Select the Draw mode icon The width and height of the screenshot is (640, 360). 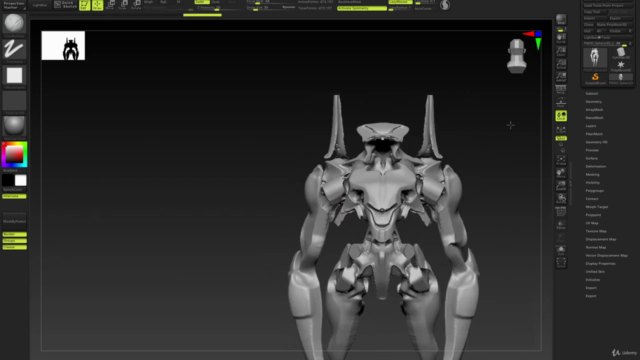pos(98,5)
